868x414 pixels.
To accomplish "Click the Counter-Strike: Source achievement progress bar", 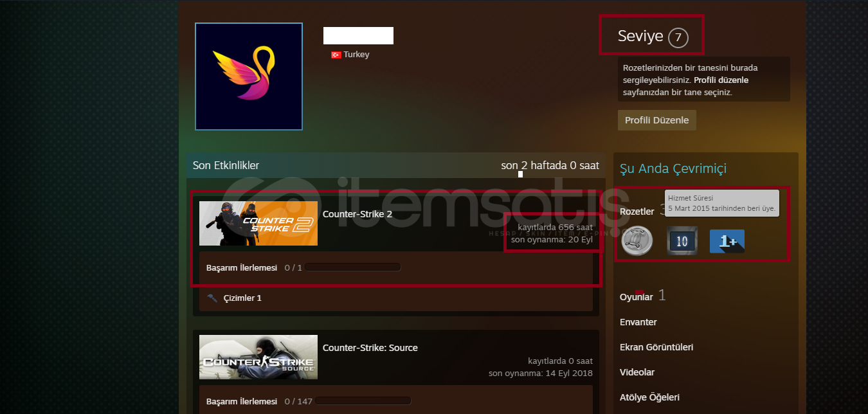I will click(x=363, y=401).
